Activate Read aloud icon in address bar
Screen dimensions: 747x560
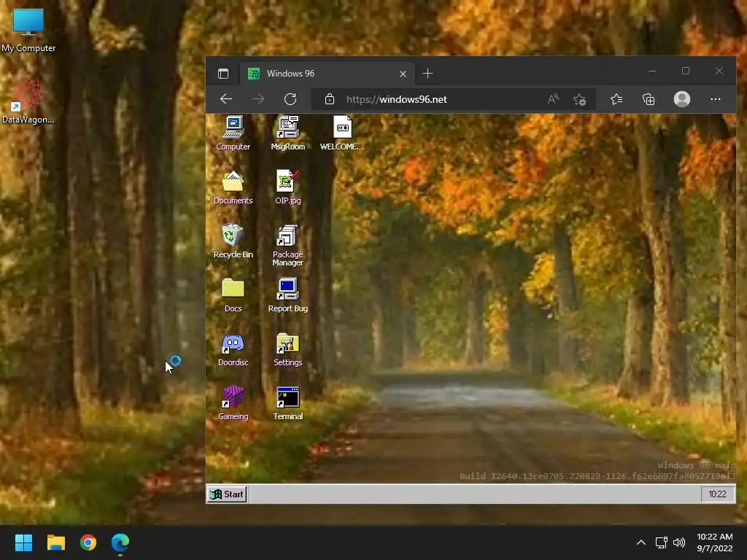(x=553, y=99)
